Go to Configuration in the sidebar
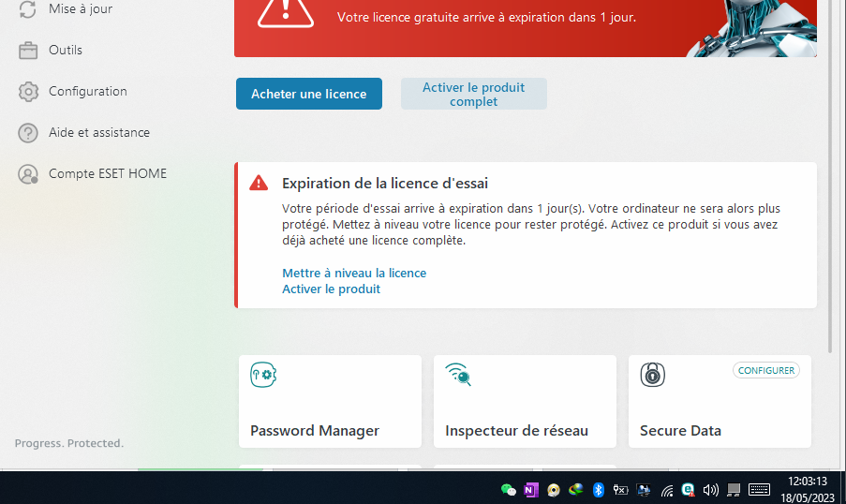Viewport: 846px width, 504px height. point(88,91)
